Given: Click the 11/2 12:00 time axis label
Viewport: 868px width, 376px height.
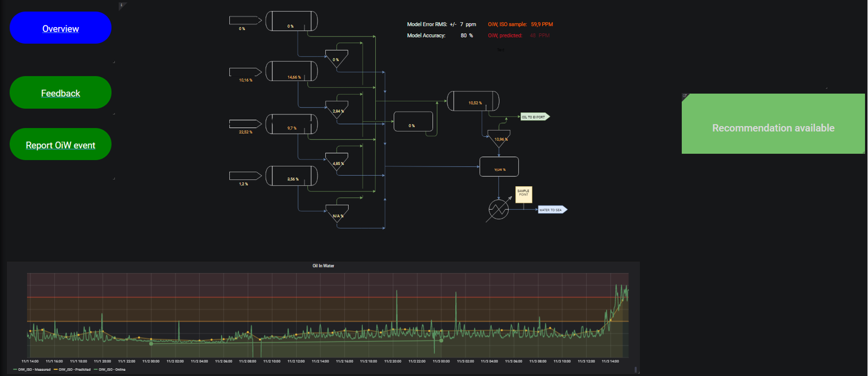Looking at the screenshot, I should pos(296,361).
